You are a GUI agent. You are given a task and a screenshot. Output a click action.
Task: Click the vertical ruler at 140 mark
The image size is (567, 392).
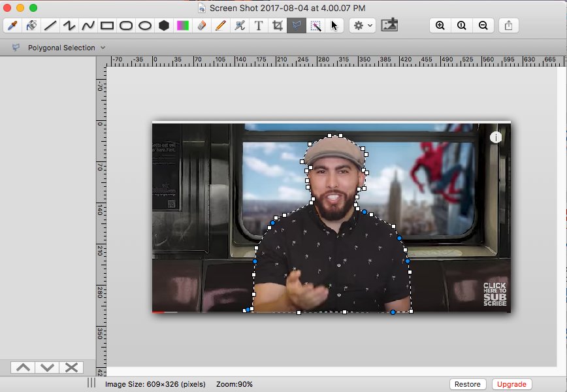[x=100, y=210]
